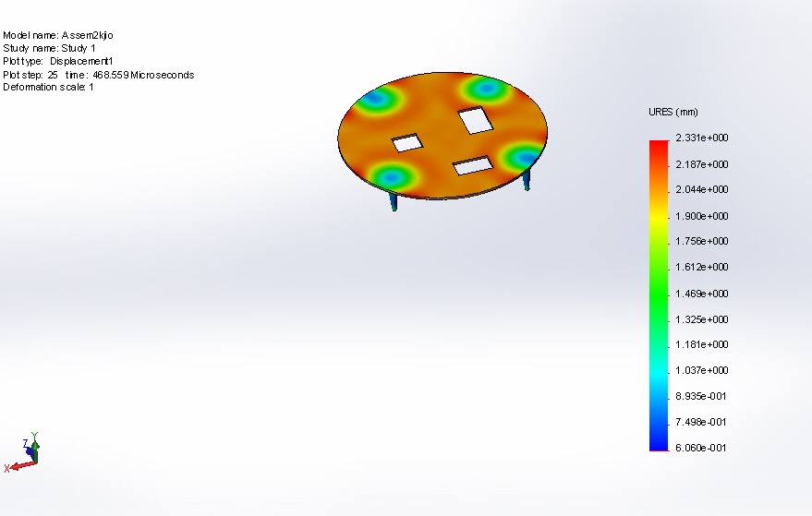Click legend value 7.498e-001
The width and height of the screenshot is (812, 516).
[x=700, y=423]
